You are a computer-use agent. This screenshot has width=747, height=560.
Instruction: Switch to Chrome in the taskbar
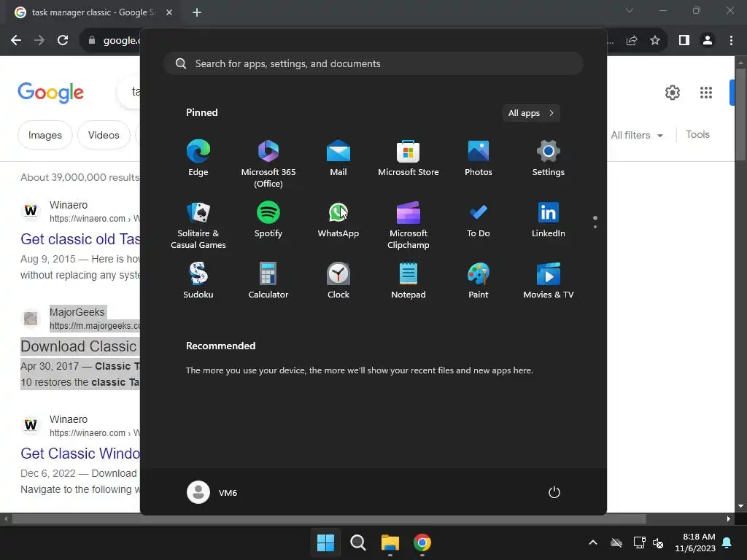point(422,542)
